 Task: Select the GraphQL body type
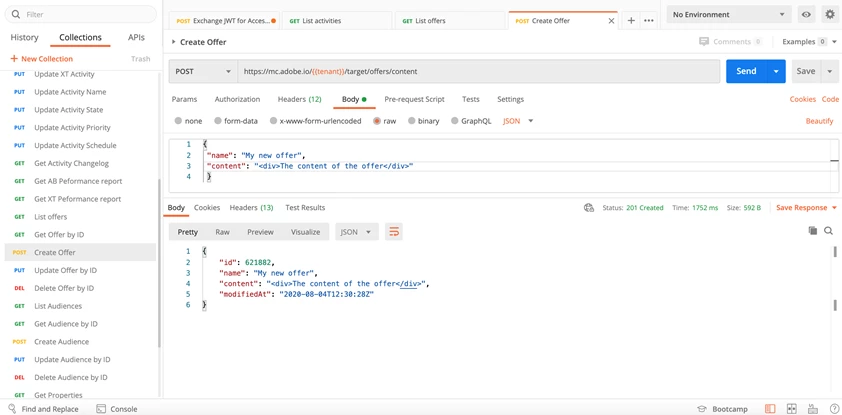tap(455, 121)
